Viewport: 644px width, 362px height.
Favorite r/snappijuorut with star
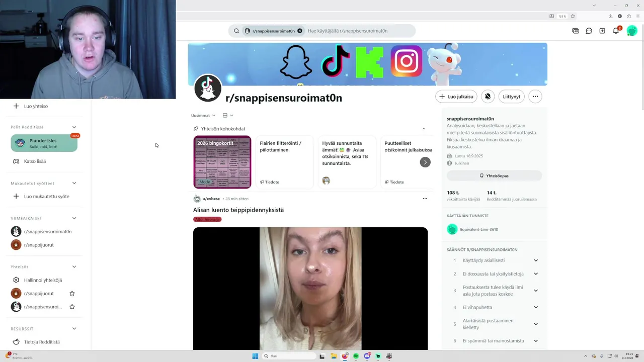pyautogui.click(x=72, y=294)
